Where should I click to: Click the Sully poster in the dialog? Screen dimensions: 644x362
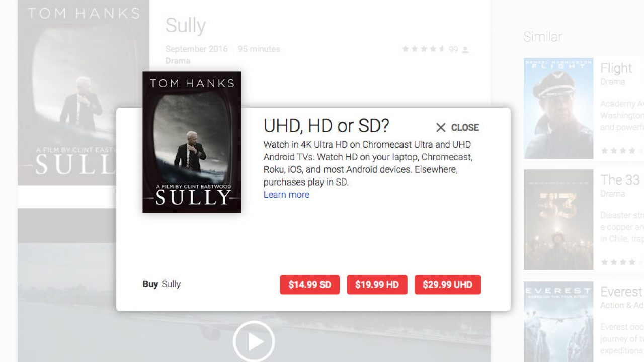(x=192, y=142)
